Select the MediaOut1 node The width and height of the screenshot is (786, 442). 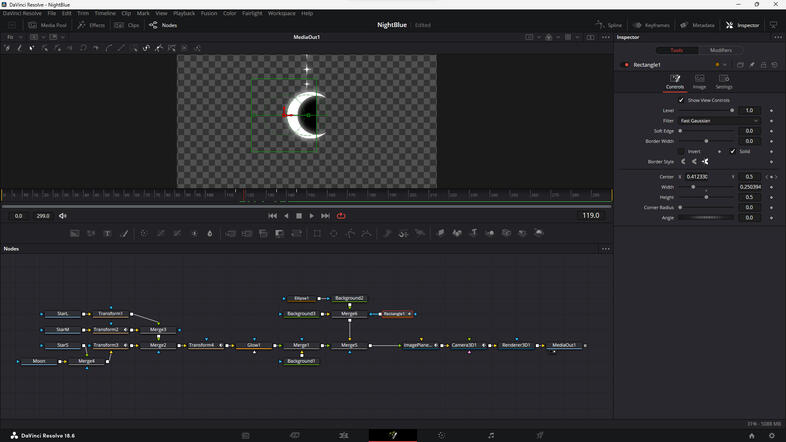click(564, 345)
